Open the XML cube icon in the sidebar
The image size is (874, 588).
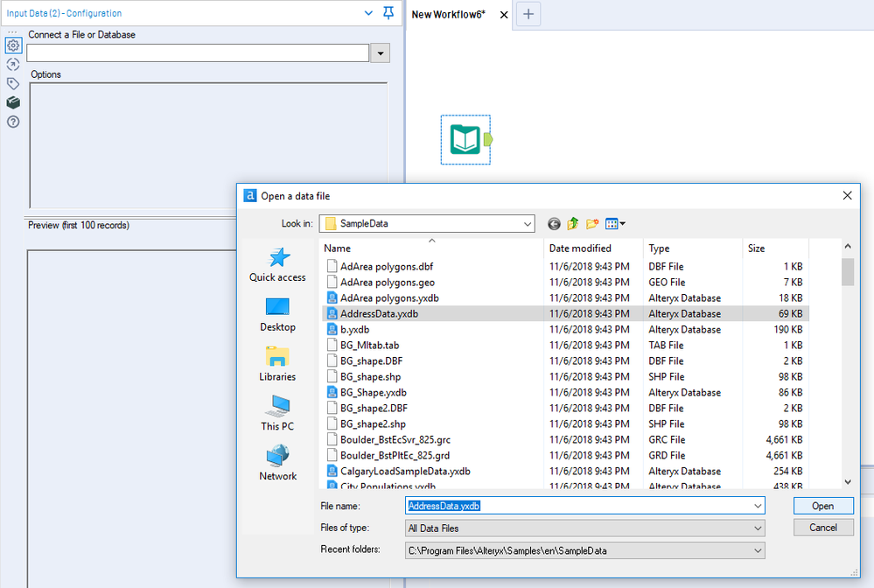[x=13, y=102]
